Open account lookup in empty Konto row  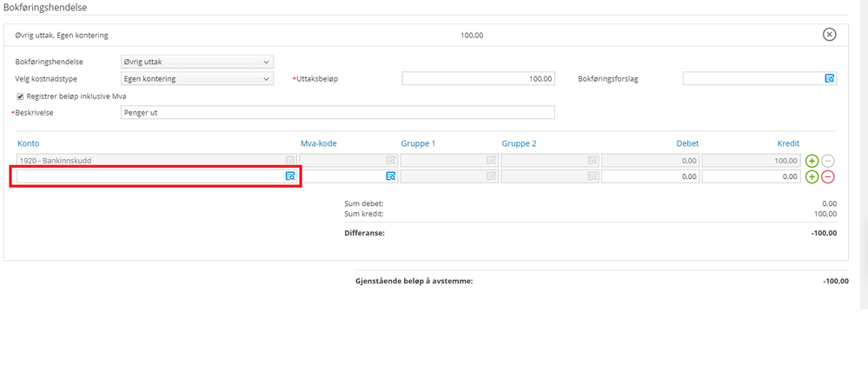(x=290, y=176)
